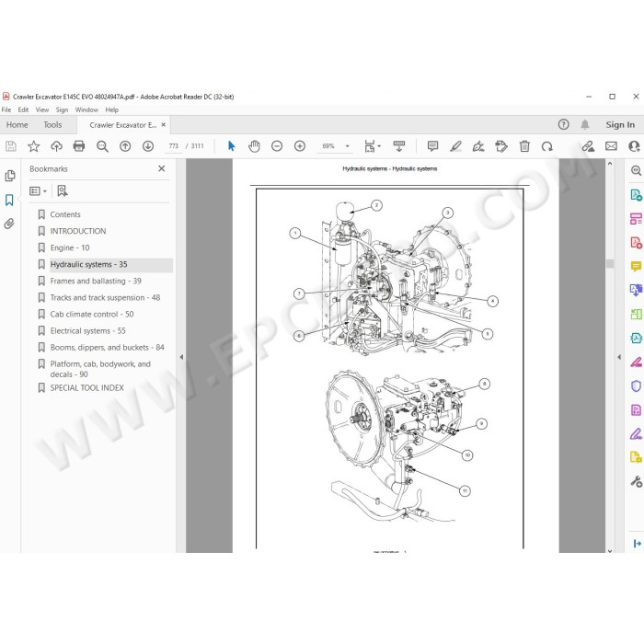Click the Save file icon
Viewport: 644px width, 644px height.
(11, 146)
